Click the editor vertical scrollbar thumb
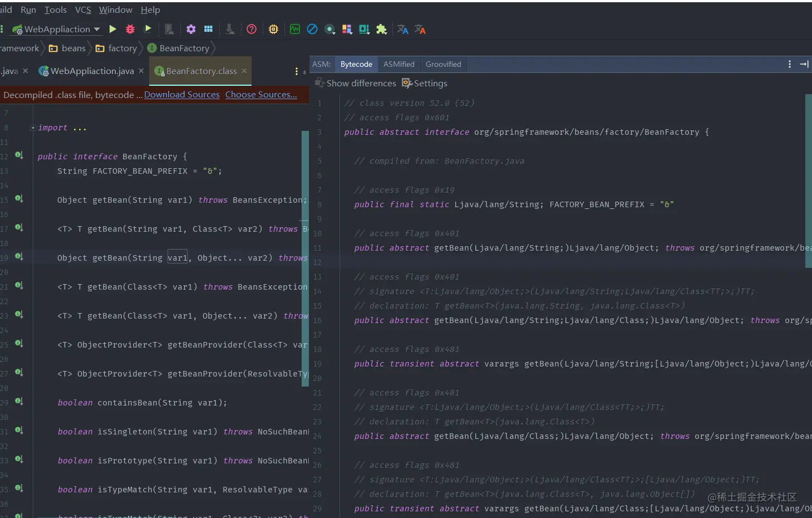The image size is (812, 518). 305,257
